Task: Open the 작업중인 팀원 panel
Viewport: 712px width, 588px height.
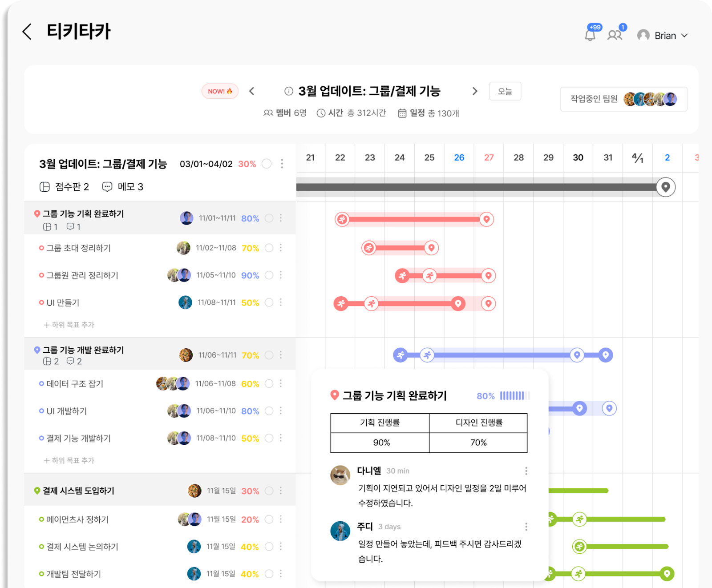Action: (x=624, y=99)
